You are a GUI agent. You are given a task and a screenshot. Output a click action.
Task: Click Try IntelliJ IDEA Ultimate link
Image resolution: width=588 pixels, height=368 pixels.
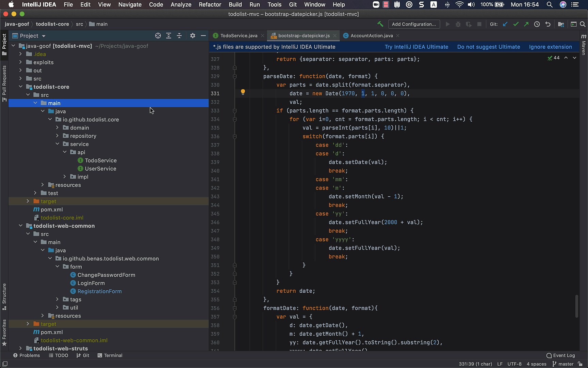point(416,47)
